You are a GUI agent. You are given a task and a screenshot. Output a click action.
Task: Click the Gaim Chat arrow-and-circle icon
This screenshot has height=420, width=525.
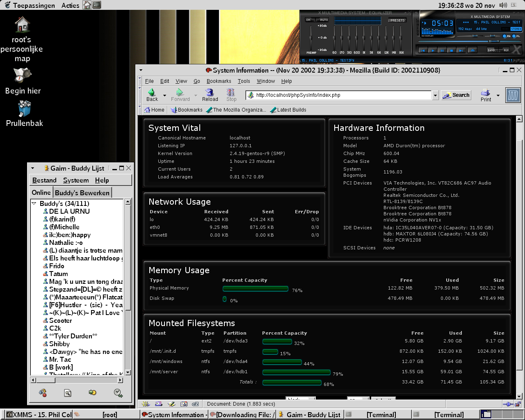(93, 393)
